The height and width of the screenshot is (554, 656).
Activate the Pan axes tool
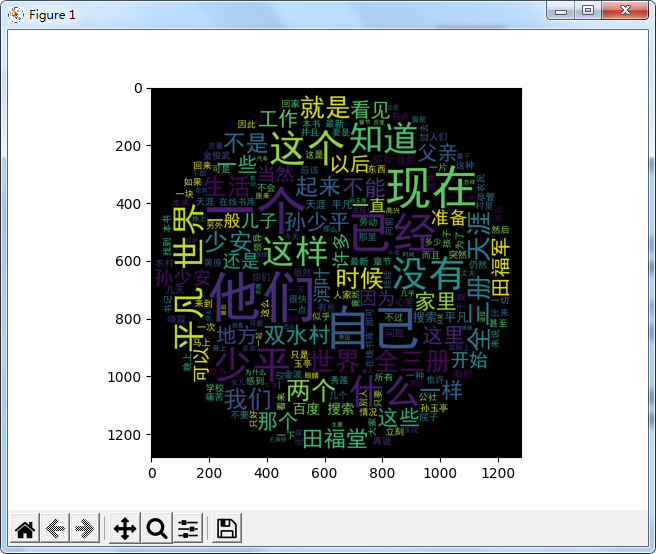(x=125, y=528)
